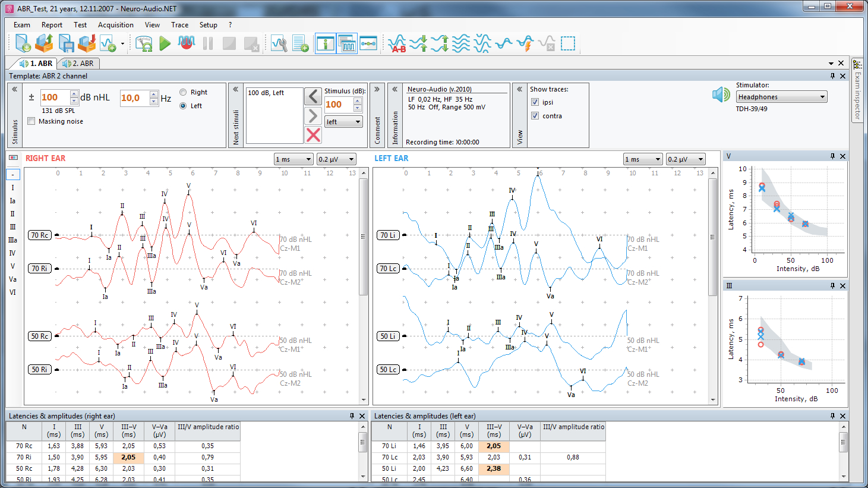Click the impedance measurement gauge icon
This screenshot has width=868, height=488.
[x=144, y=43]
